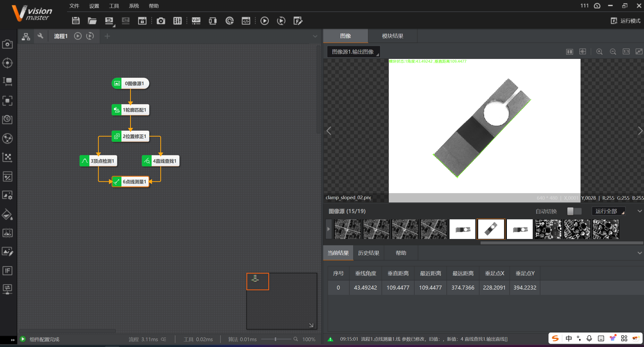
Task: Click the camera management toolbar icon
Action: pyautogui.click(x=161, y=21)
